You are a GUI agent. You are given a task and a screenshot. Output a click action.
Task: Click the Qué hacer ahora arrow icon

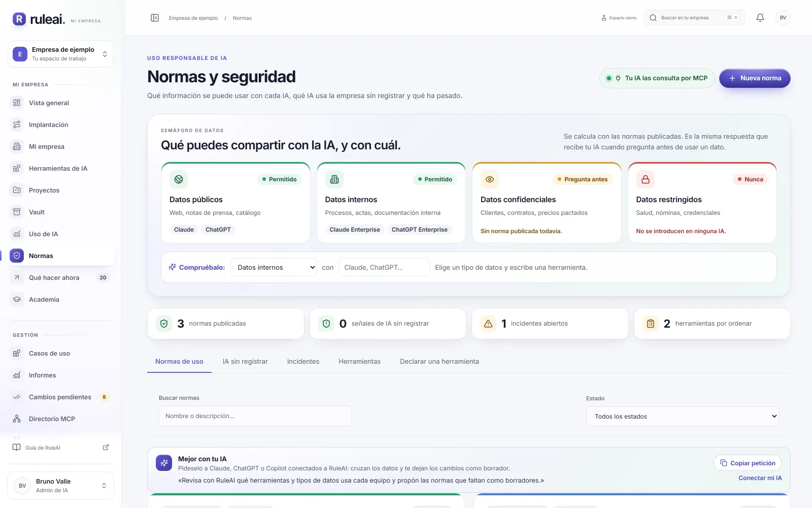17,277
